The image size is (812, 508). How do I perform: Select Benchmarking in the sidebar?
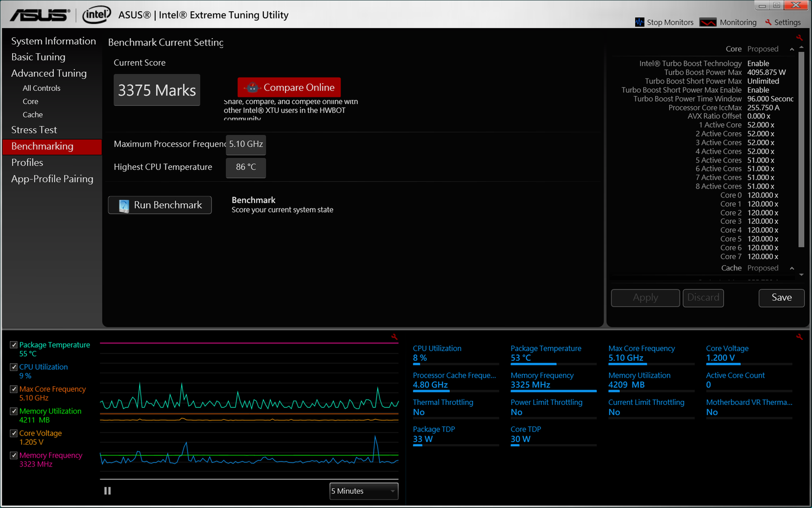pyautogui.click(x=52, y=146)
